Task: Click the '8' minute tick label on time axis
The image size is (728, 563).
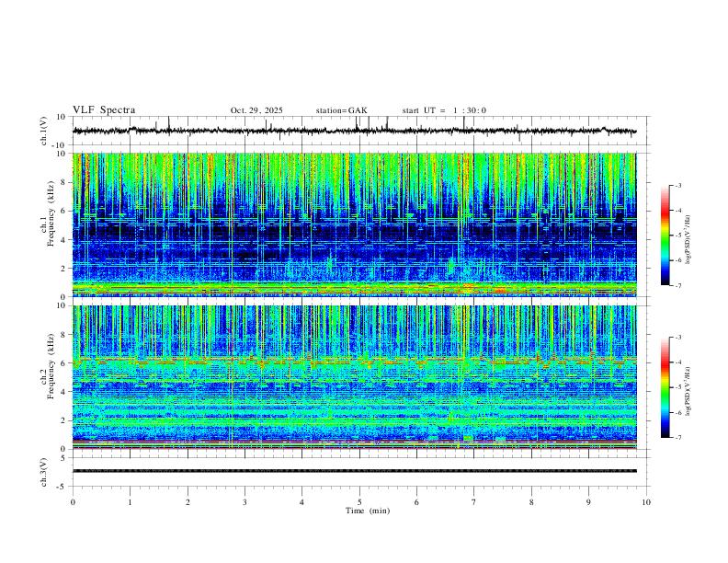Action: tap(531, 502)
